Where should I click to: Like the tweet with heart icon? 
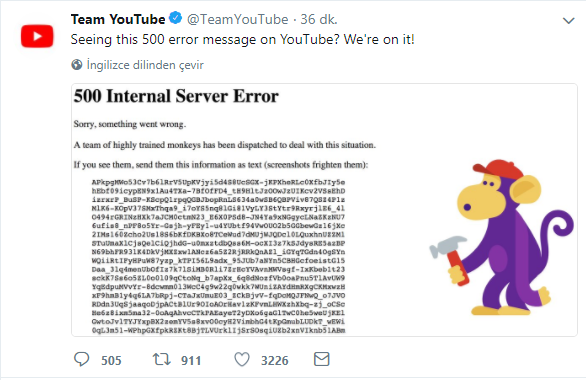(242, 359)
